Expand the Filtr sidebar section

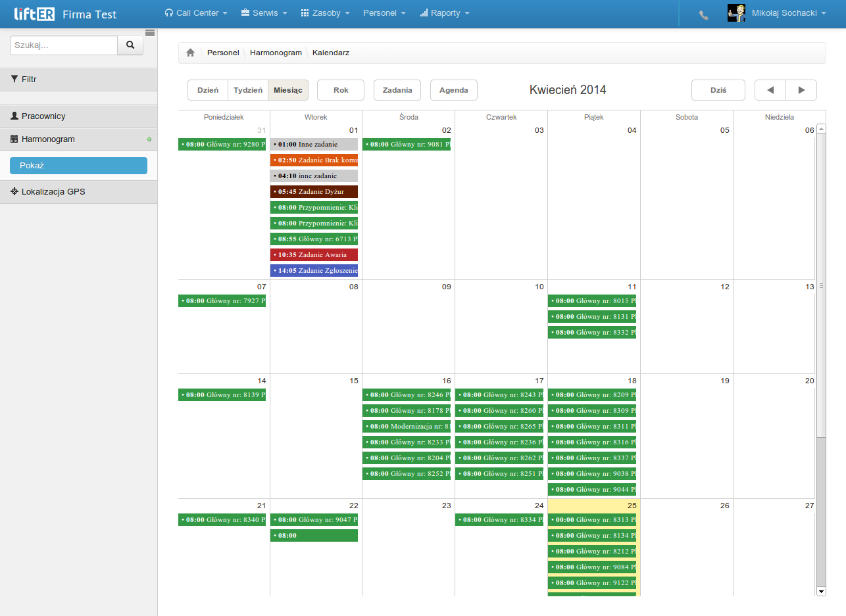pyautogui.click(x=78, y=80)
